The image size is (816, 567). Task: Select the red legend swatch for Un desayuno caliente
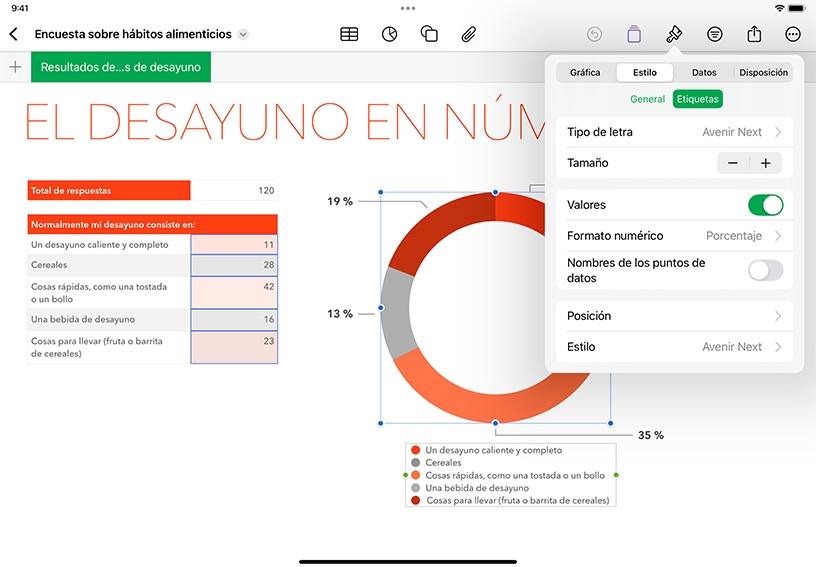click(415, 450)
